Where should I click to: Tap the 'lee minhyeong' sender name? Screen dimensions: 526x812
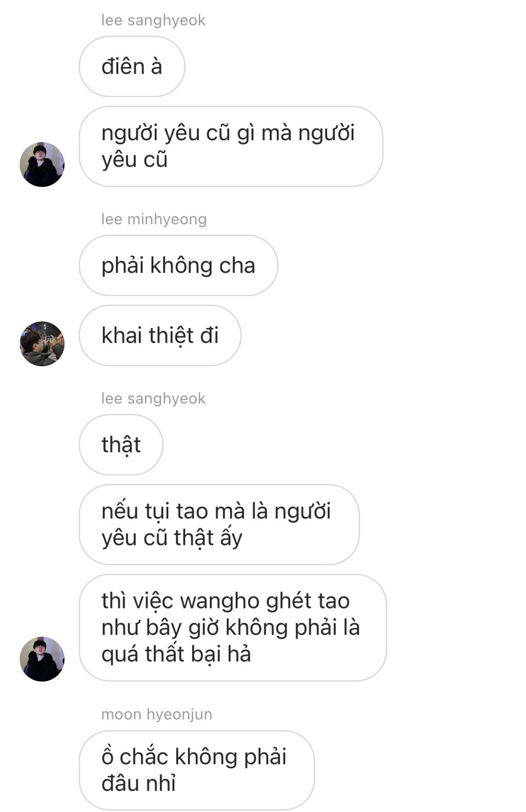154,219
